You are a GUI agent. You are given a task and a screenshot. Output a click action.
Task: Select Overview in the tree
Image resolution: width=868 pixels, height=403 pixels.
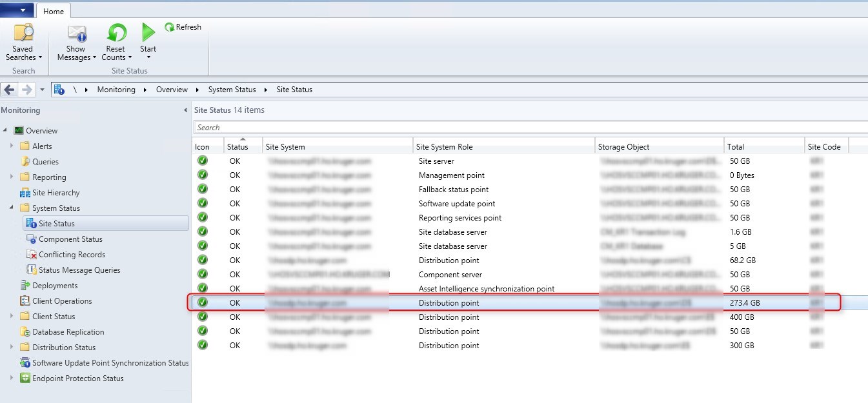coord(41,131)
